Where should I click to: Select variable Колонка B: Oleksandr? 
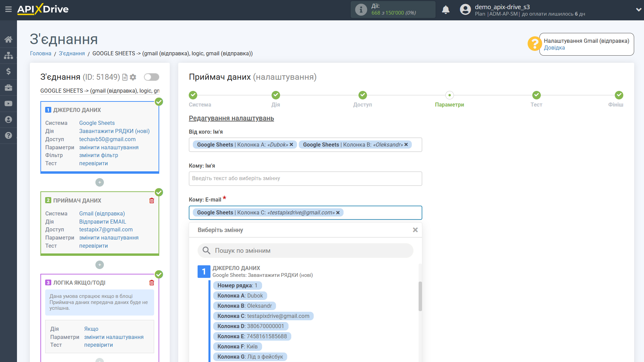(244, 306)
